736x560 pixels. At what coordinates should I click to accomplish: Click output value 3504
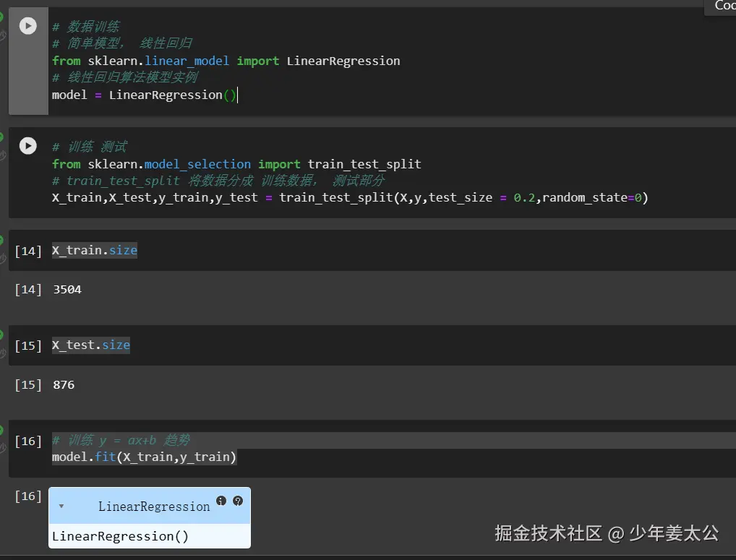(x=67, y=289)
